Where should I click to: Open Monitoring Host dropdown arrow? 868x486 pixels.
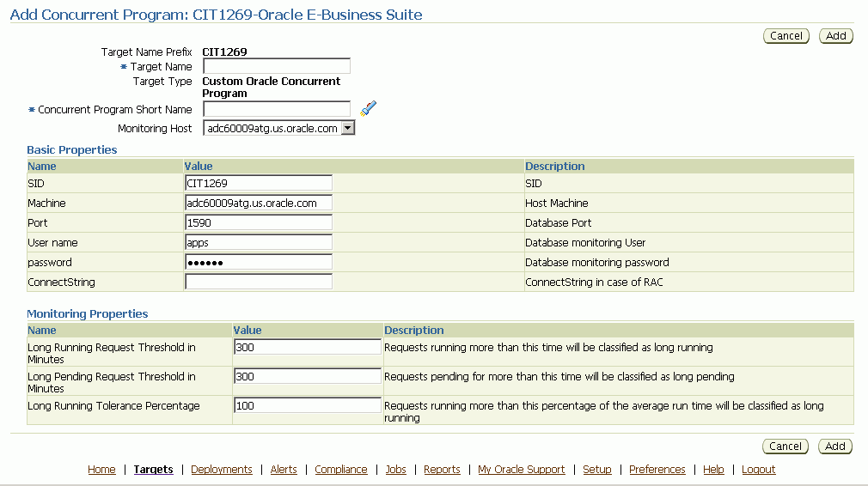click(x=348, y=128)
